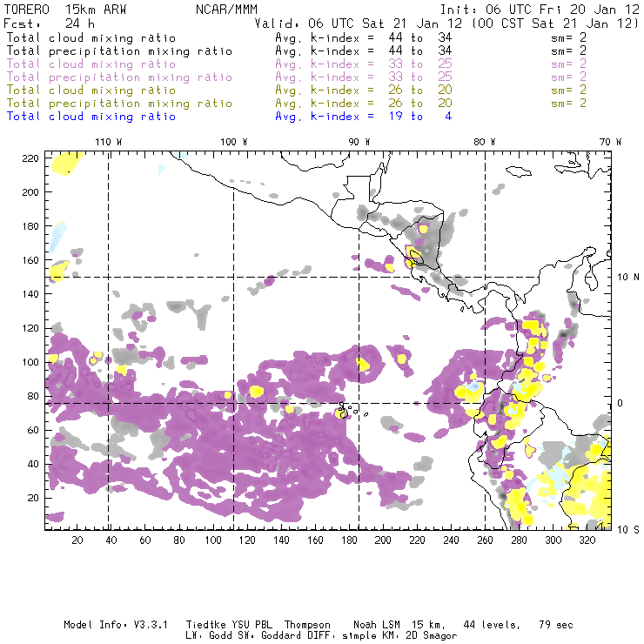Select the blue "Total cloud mixing ratio" legend label

click(91, 117)
